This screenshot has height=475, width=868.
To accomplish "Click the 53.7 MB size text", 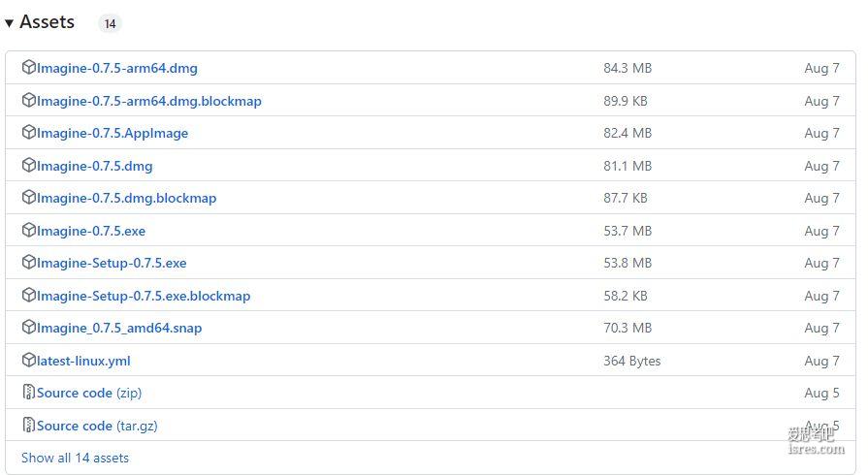I will pyautogui.click(x=627, y=231).
